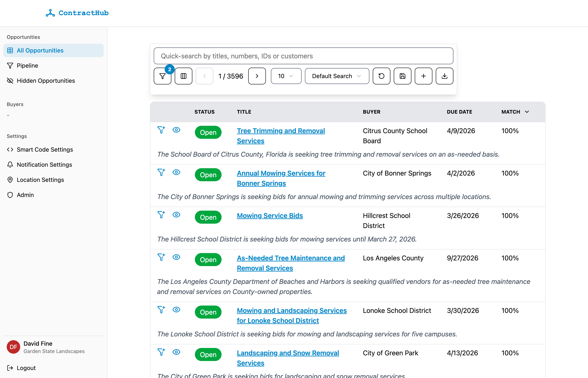
Task: Click the David Fine profile avatar
Action: (x=13, y=347)
